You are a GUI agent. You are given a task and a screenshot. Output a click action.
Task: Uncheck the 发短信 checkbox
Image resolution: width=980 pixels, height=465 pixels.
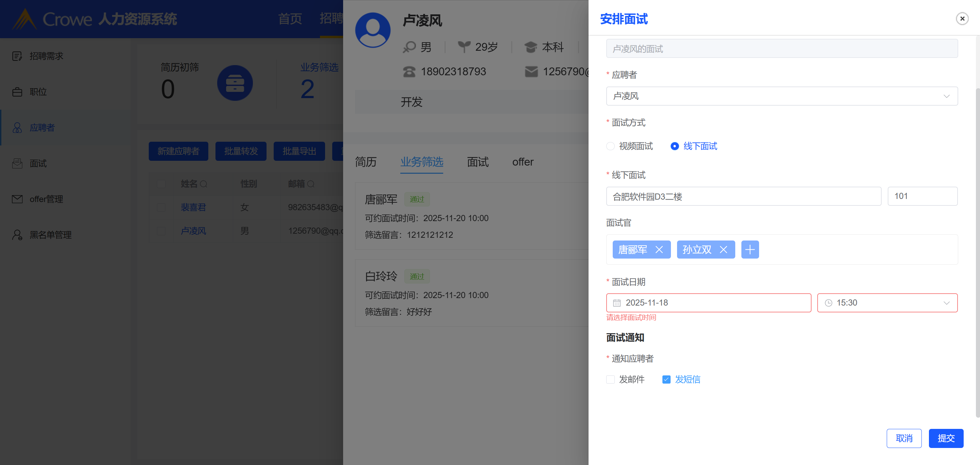(x=666, y=380)
